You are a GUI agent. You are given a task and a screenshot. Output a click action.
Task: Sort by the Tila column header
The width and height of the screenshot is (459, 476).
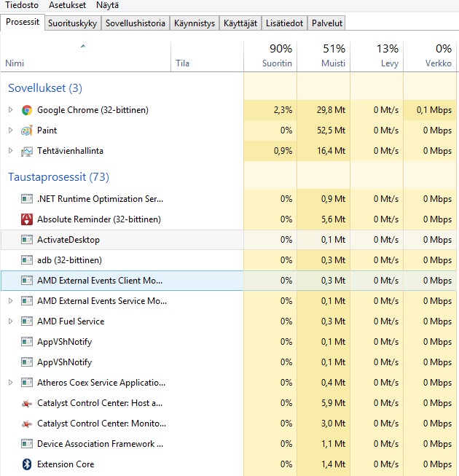(x=207, y=57)
